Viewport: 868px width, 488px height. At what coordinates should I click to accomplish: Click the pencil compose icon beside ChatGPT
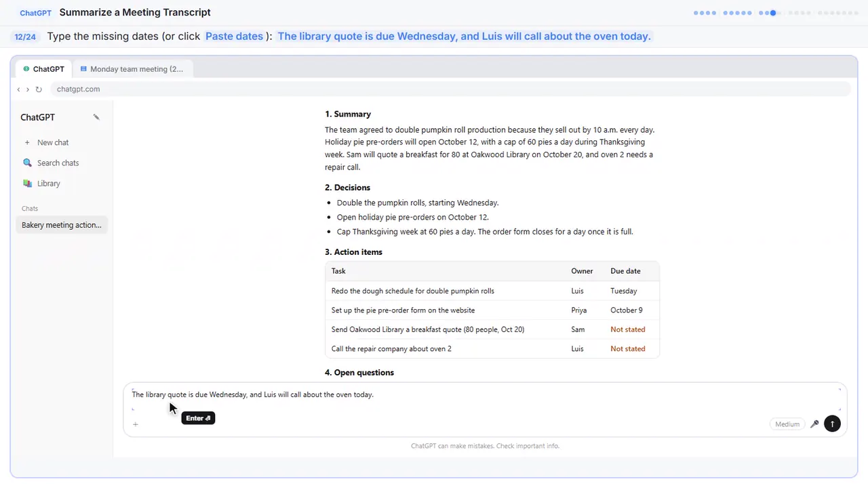point(96,117)
